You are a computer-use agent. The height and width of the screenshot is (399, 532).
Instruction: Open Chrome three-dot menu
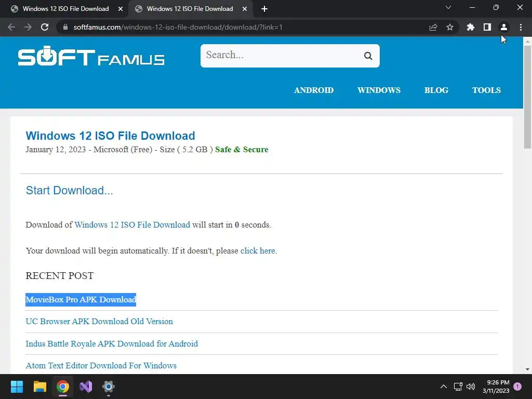click(x=521, y=27)
